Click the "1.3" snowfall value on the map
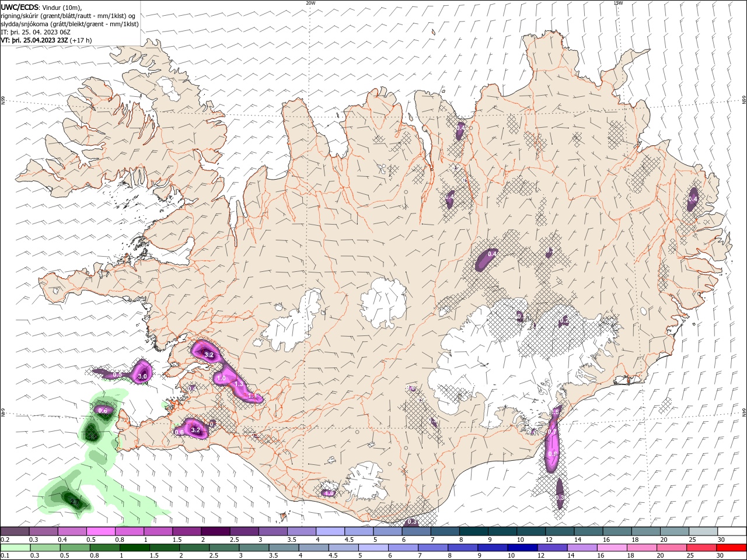The height and width of the screenshot is (560, 747). pyautogui.click(x=239, y=384)
